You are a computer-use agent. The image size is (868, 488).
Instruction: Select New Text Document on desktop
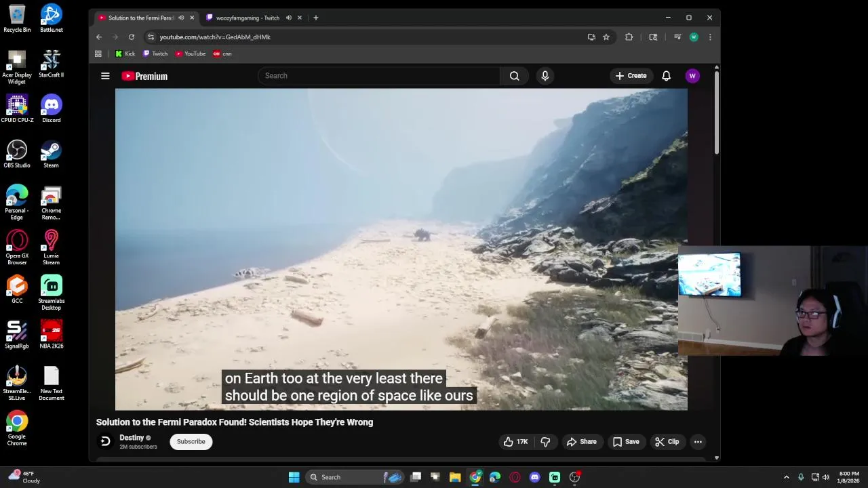coord(51,383)
